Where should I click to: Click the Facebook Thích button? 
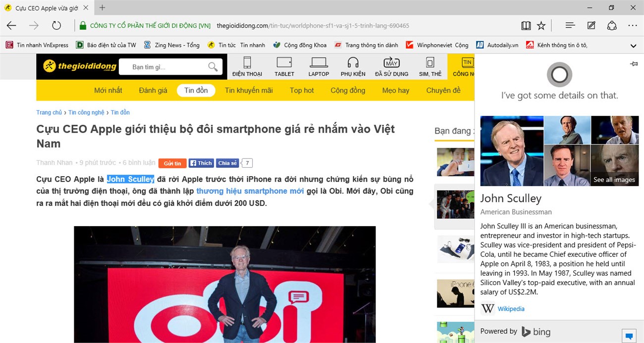point(201,163)
